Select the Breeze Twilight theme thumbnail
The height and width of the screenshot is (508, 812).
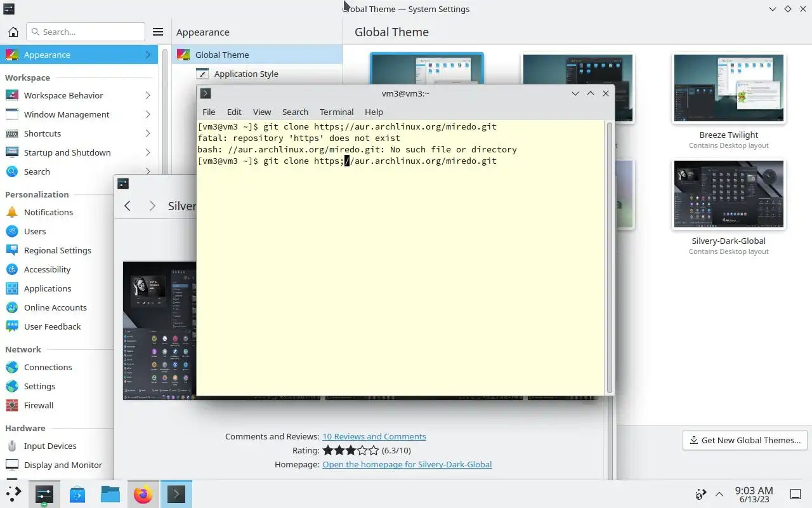(x=729, y=88)
